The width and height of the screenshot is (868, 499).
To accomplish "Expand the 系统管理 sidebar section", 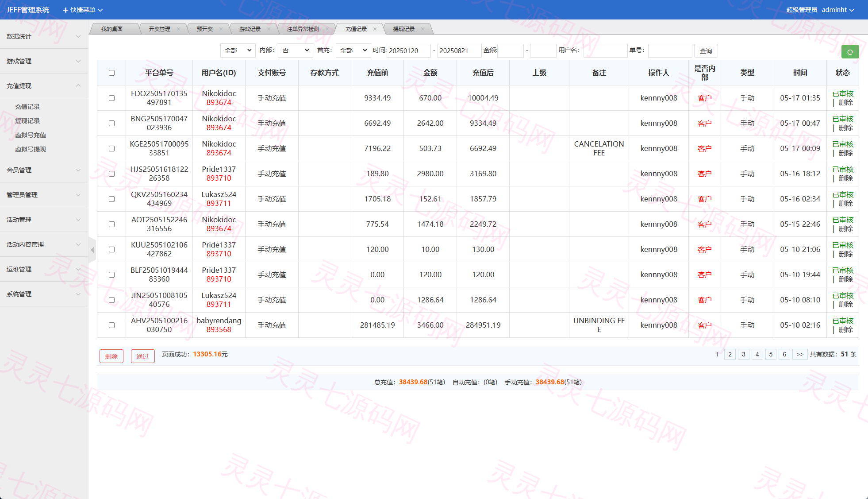I will click(x=44, y=294).
